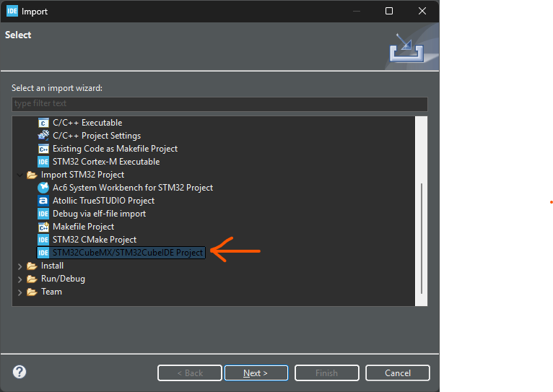Image resolution: width=553 pixels, height=392 pixels.
Task: Select C/C++ Executable entry
Action: pos(87,123)
